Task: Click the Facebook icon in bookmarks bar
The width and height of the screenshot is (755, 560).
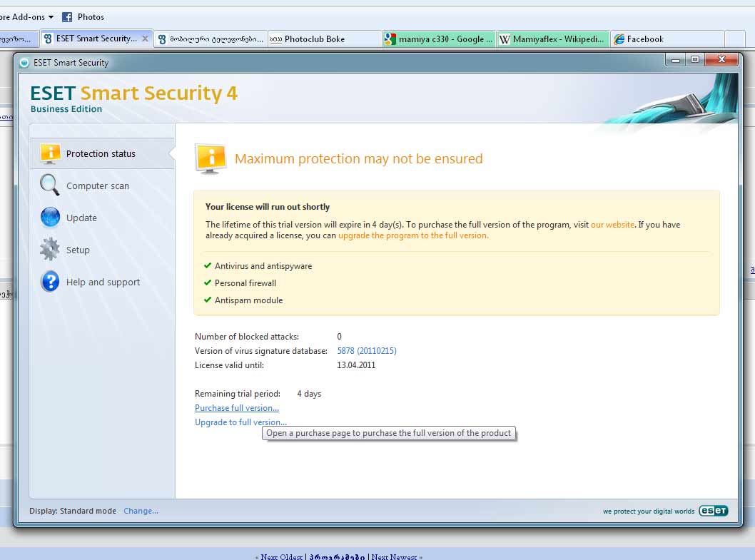Action: coord(67,16)
